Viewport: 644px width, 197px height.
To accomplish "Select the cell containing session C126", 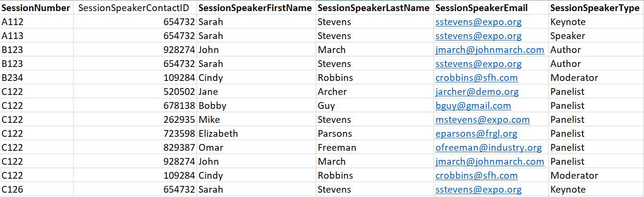I will (x=36, y=190).
